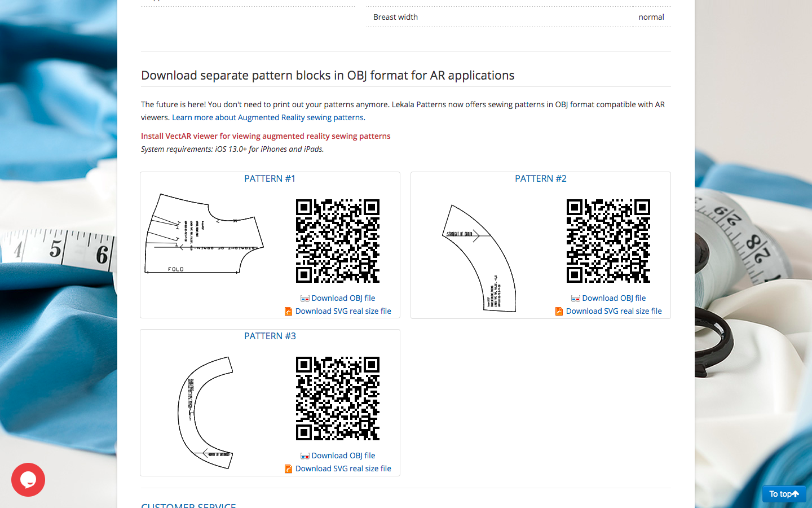Screen dimensions: 812x508
Task: Click the OBJ file icon for Pattern #1
Action: [x=304, y=299]
